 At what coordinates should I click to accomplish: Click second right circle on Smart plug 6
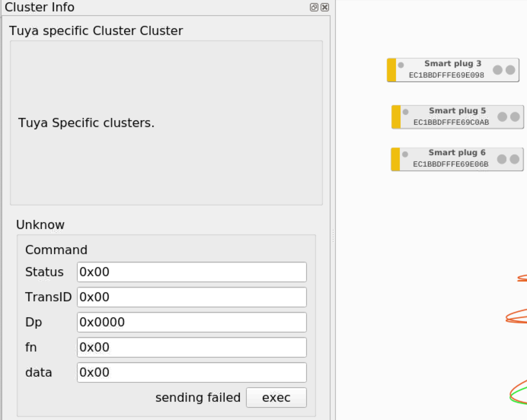point(514,159)
